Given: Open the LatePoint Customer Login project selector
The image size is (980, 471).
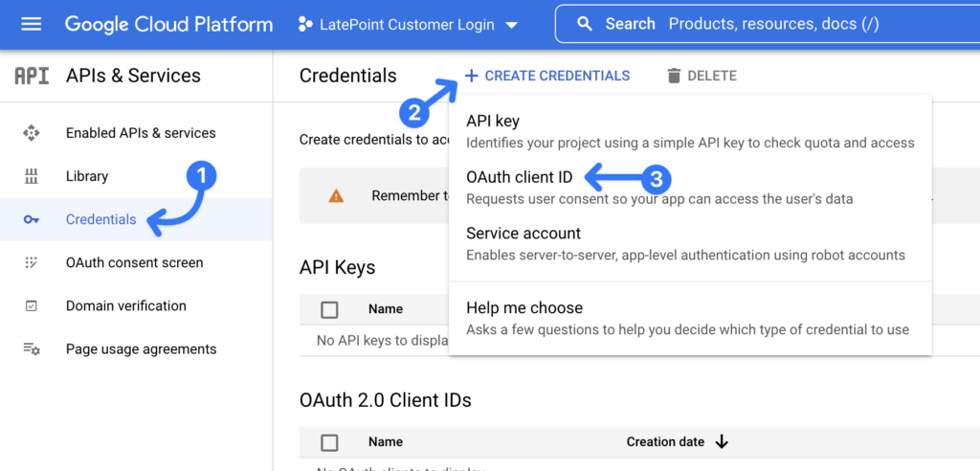Looking at the screenshot, I should (408, 25).
